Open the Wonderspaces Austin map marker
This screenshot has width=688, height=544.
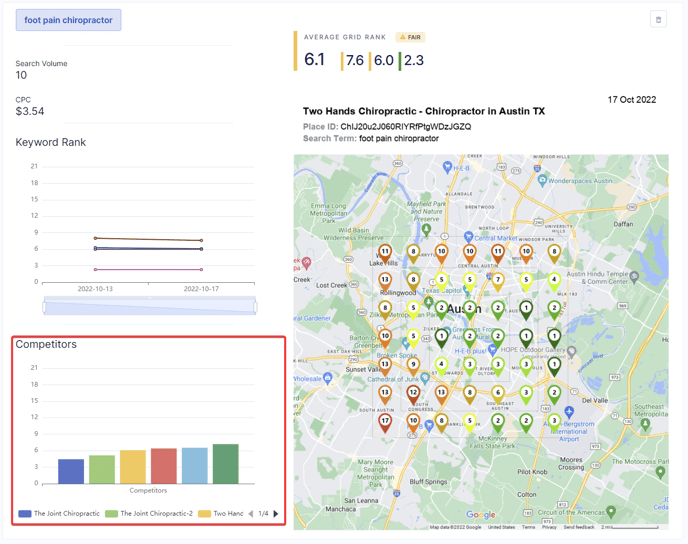coord(542,181)
